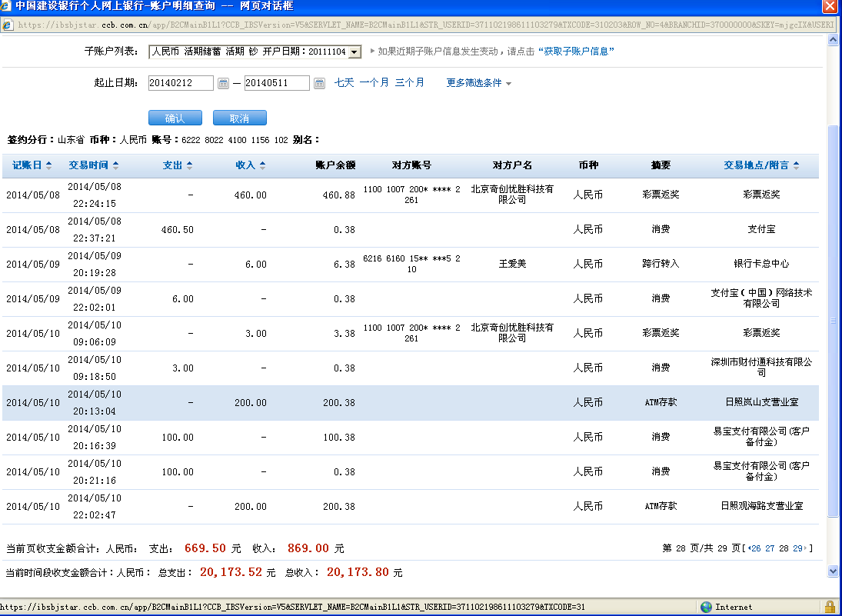Go to page 27 in pagination
This screenshot has height=616, width=842.
(770, 548)
